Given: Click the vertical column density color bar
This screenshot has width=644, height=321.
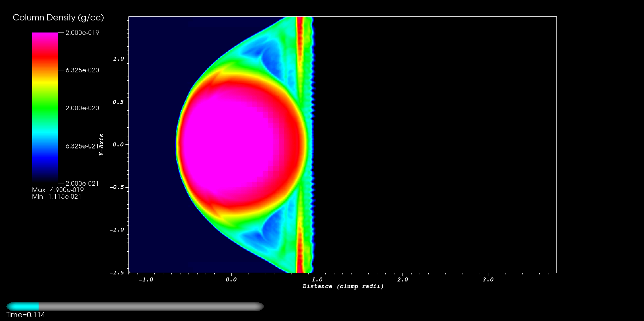Looking at the screenshot, I should (45, 108).
